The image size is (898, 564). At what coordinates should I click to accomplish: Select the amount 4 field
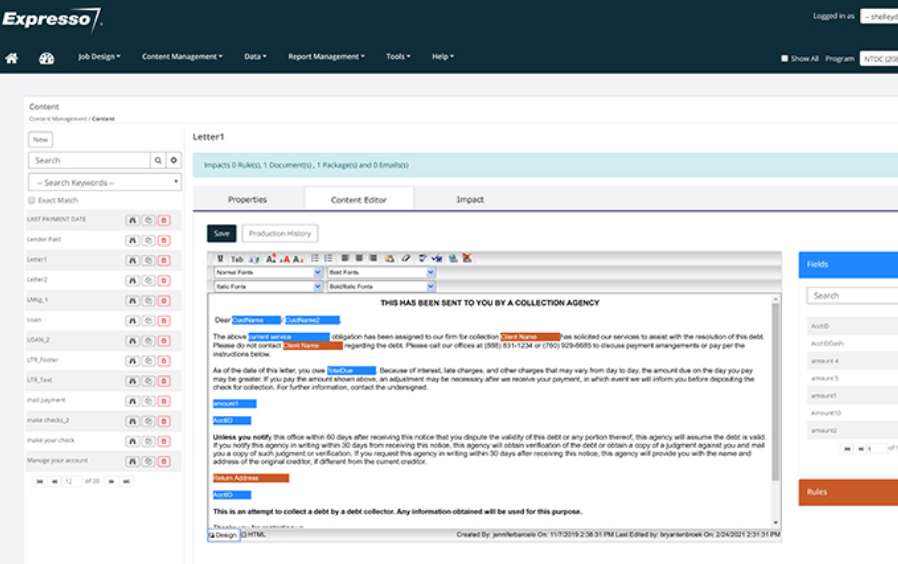click(x=852, y=361)
